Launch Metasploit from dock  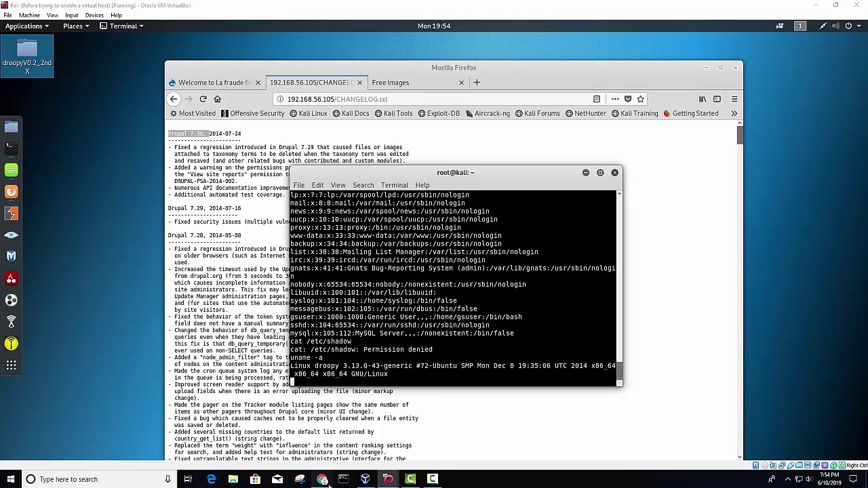pyautogui.click(x=11, y=256)
